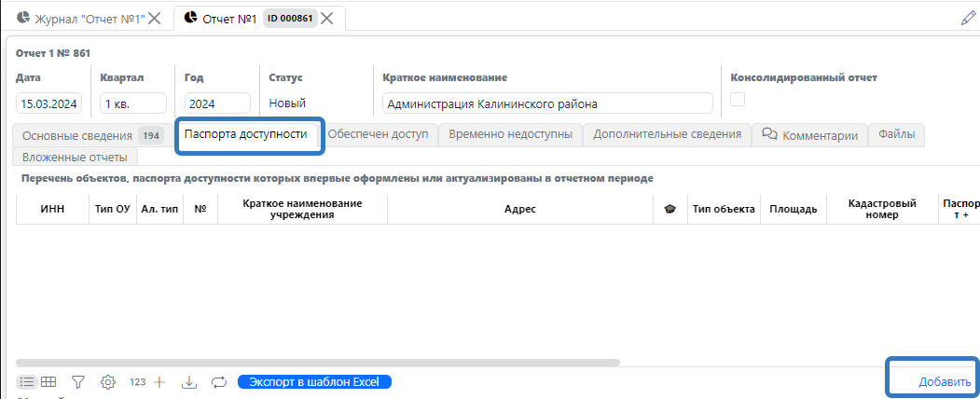Go to the Вложенные отчеты tab
This screenshot has height=399, width=980.
(75, 157)
